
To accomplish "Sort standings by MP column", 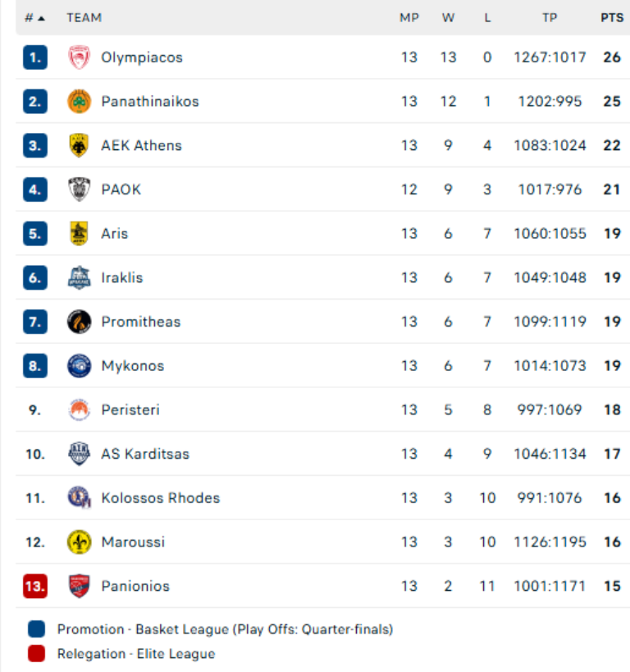I will (x=409, y=17).
